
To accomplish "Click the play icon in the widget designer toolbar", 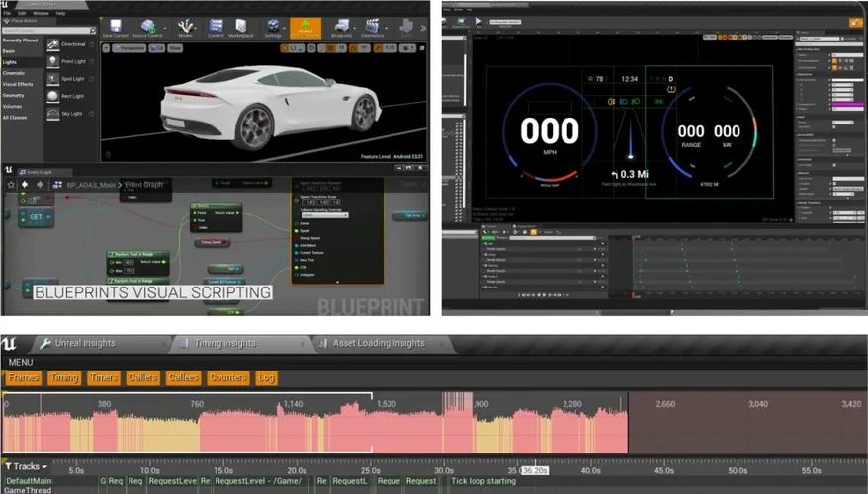I will tap(478, 21).
